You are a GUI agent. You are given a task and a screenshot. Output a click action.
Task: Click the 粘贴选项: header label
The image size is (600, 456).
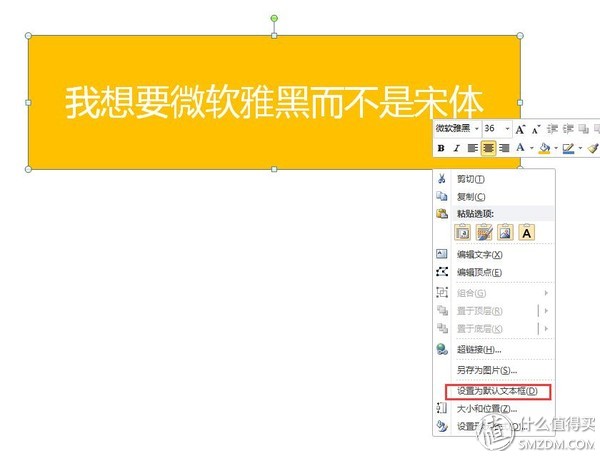pos(475,214)
